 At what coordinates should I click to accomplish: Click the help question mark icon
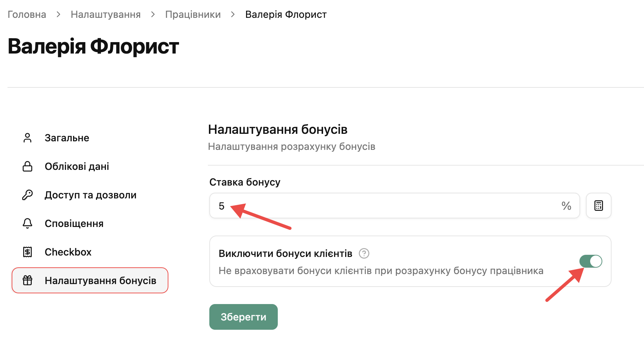point(364,253)
